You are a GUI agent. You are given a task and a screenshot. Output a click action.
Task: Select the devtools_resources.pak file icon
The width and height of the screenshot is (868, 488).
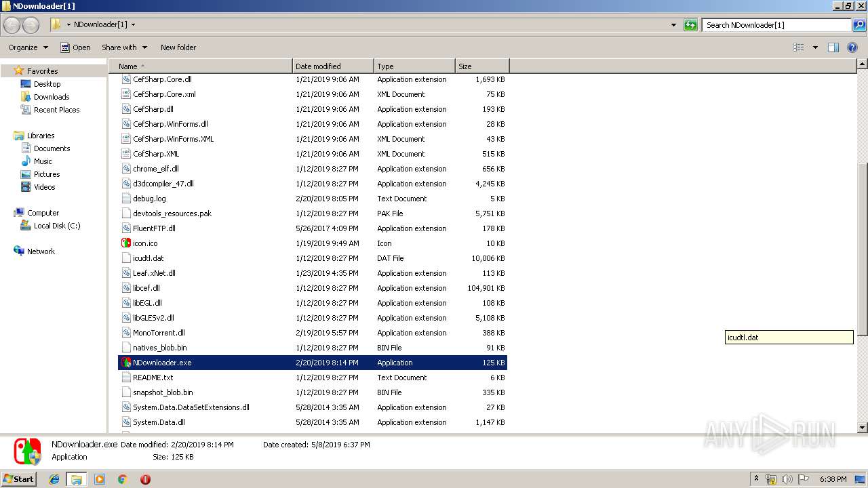[x=126, y=213]
